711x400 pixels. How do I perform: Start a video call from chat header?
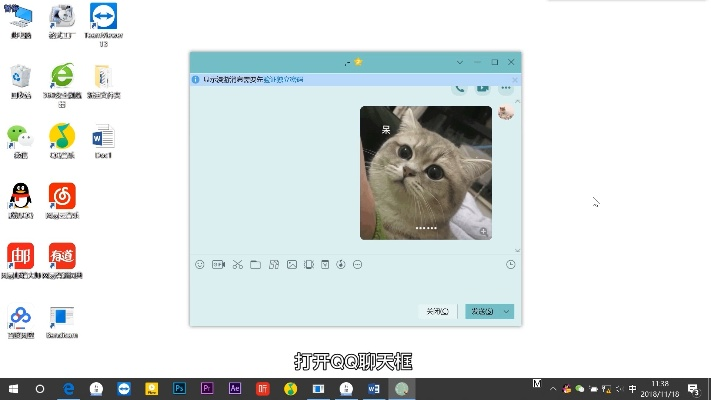point(482,88)
